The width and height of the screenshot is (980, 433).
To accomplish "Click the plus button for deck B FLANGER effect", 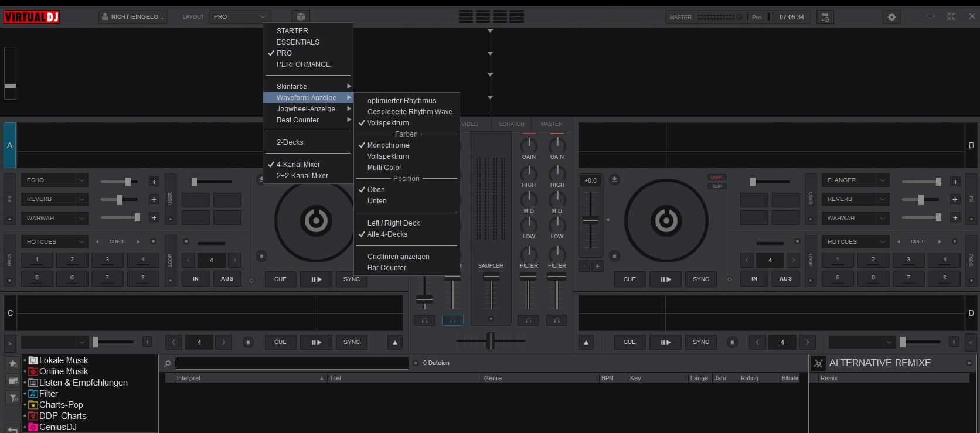I will (955, 182).
